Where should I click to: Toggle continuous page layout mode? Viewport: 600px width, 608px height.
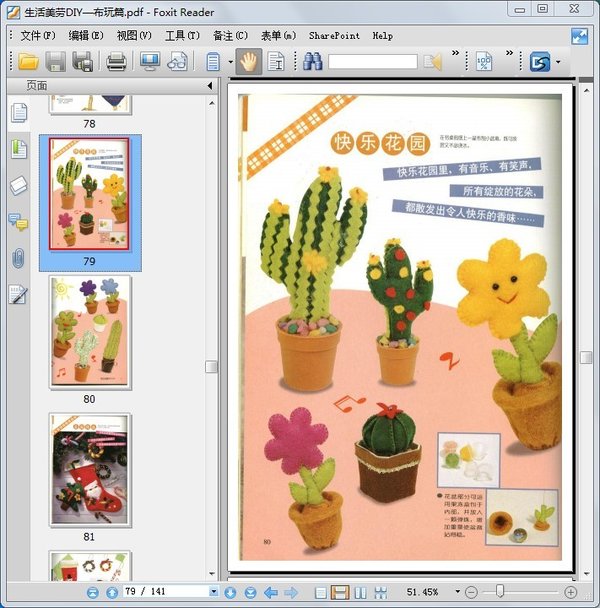point(340,592)
